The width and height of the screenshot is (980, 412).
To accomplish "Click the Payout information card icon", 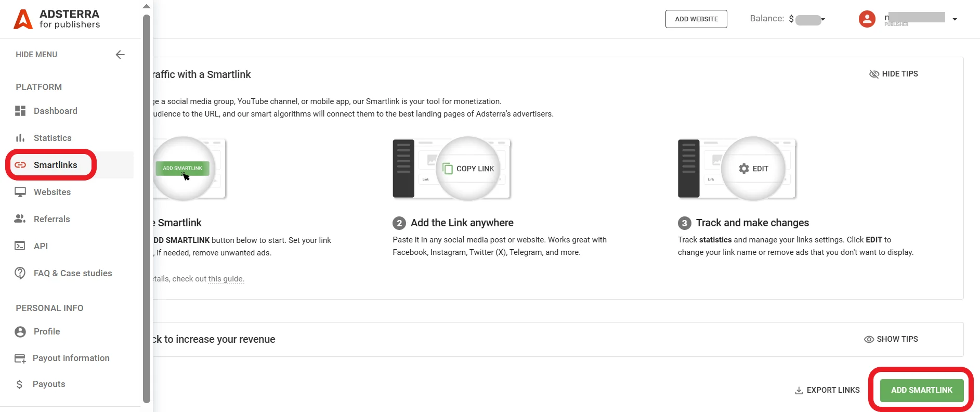I will pyautogui.click(x=20, y=358).
